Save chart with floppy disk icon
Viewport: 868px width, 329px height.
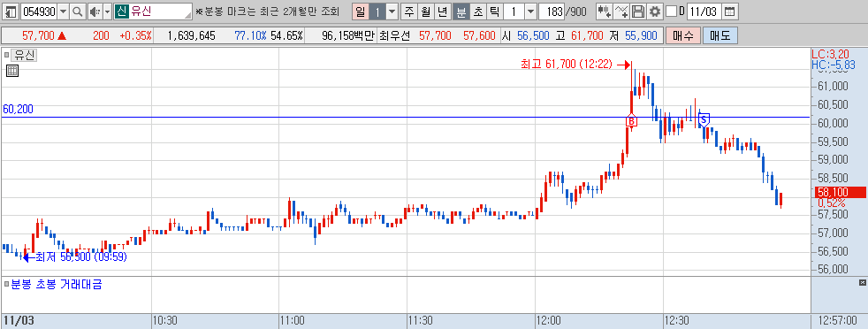point(638,11)
